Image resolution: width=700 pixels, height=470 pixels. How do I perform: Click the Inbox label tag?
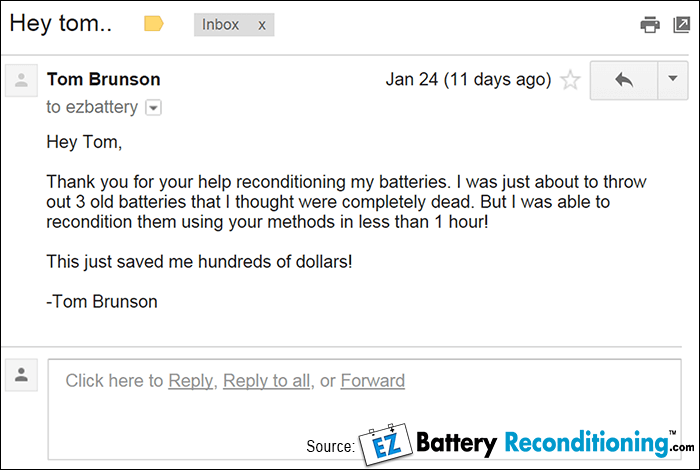click(223, 24)
